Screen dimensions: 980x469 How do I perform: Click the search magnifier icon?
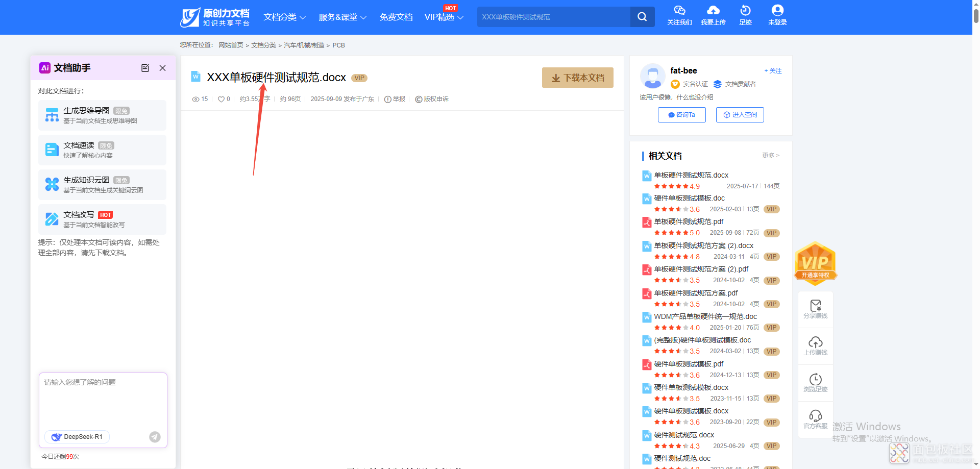tap(642, 17)
